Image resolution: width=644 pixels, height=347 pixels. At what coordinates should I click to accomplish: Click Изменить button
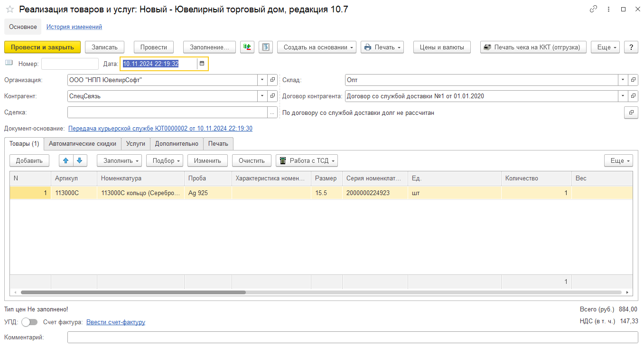pyautogui.click(x=207, y=160)
